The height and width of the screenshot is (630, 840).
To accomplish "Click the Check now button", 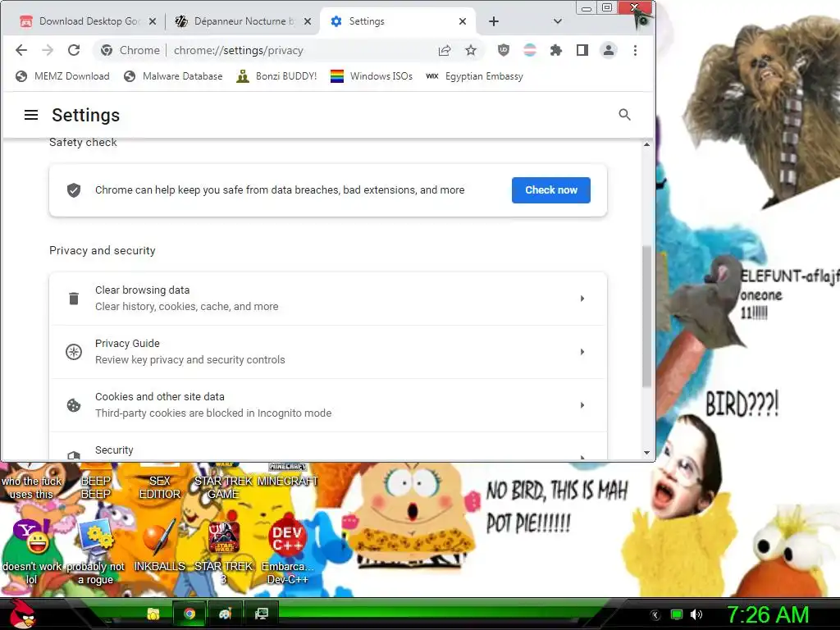I will click(x=550, y=190).
